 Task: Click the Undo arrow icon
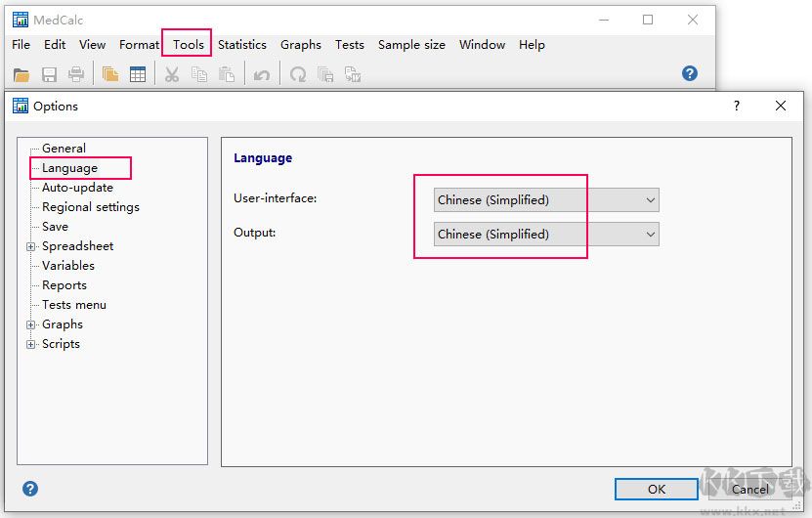coord(262,74)
